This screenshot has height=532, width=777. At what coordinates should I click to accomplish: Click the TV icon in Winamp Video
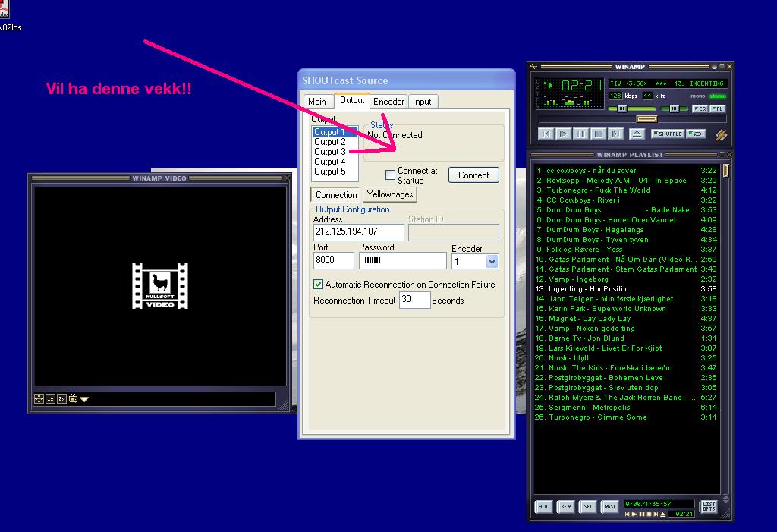coord(74,398)
